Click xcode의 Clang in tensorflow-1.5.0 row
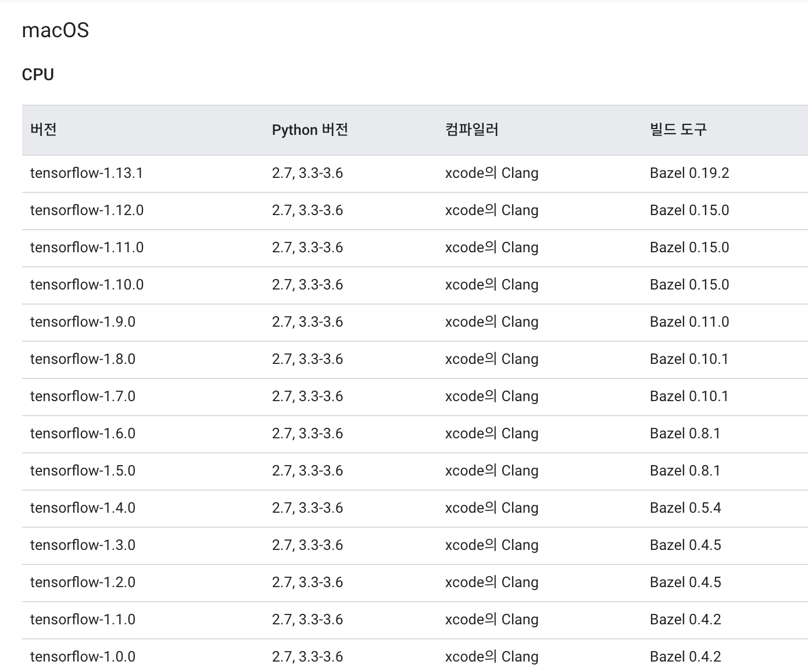Image resolution: width=808 pixels, height=672 pixels. click(492, 471)
